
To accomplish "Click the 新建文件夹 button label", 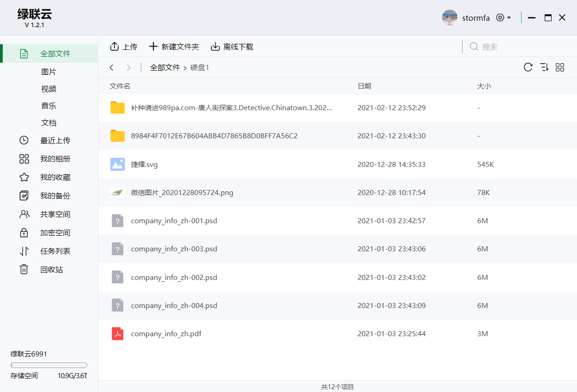I will coord(180,47).
